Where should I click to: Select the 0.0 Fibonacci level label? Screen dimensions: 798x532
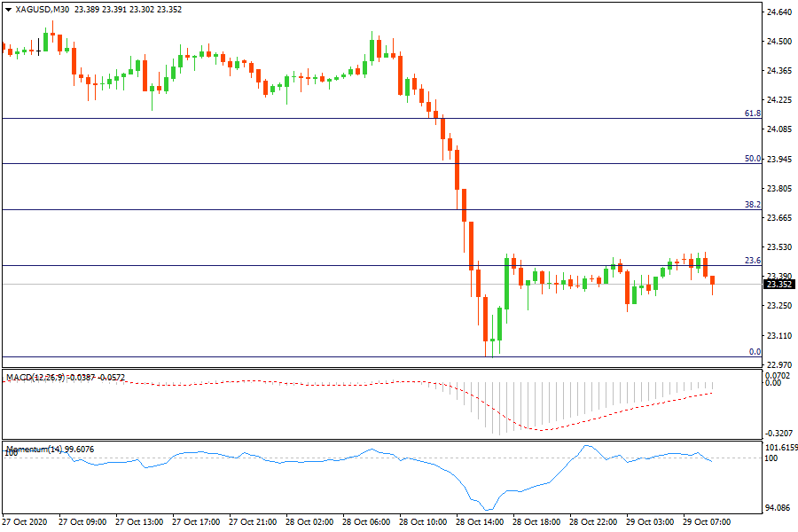point(754,352)
